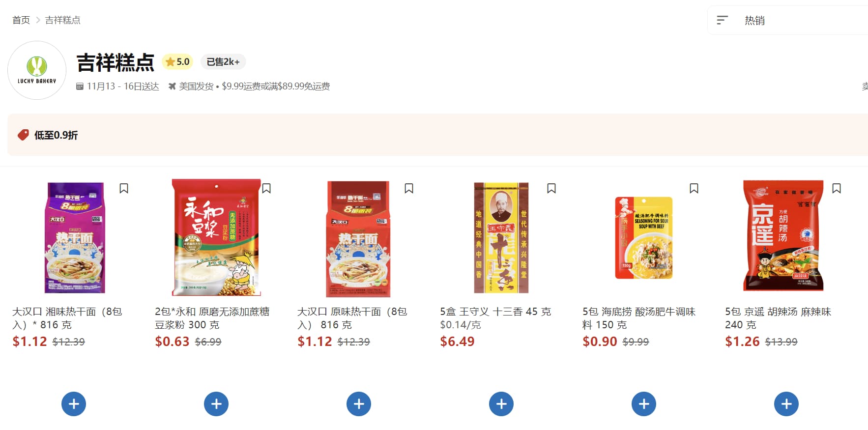This screenshot has width=868, height=430.
Task: Go to 首页 in the breadcrumb
Action: (x=21, y=20)
